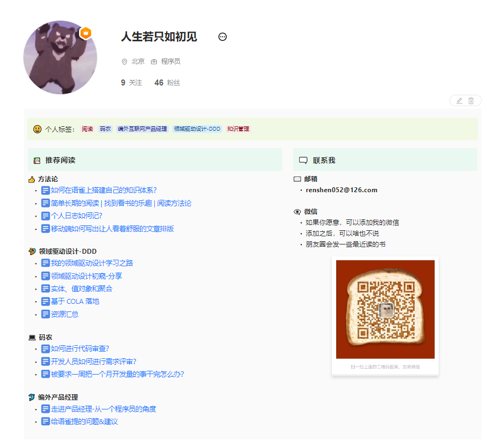This screenshot has width=504, height=447.
Task: Open 简单长期的阅读 article link
Action: [121, 203]
